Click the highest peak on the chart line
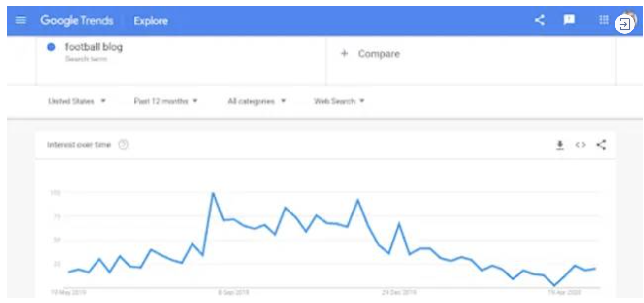This screenshot has width=644, height=303. point(213,193)
